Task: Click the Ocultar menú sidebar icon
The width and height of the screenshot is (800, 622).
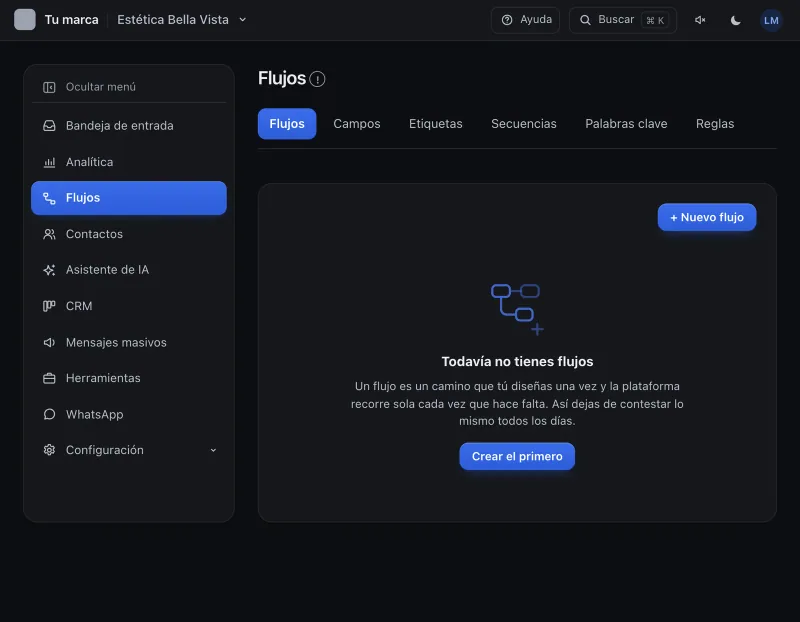Action: [49, 87]
